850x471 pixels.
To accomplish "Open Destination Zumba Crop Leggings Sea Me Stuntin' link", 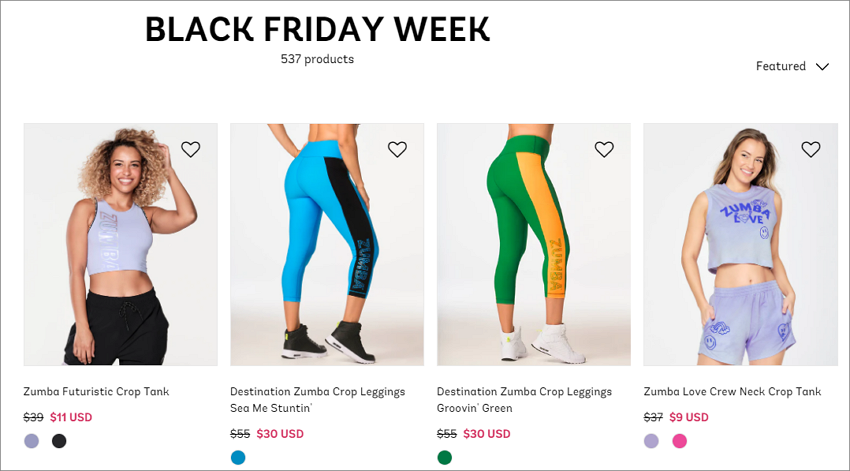I will [317, 399].
